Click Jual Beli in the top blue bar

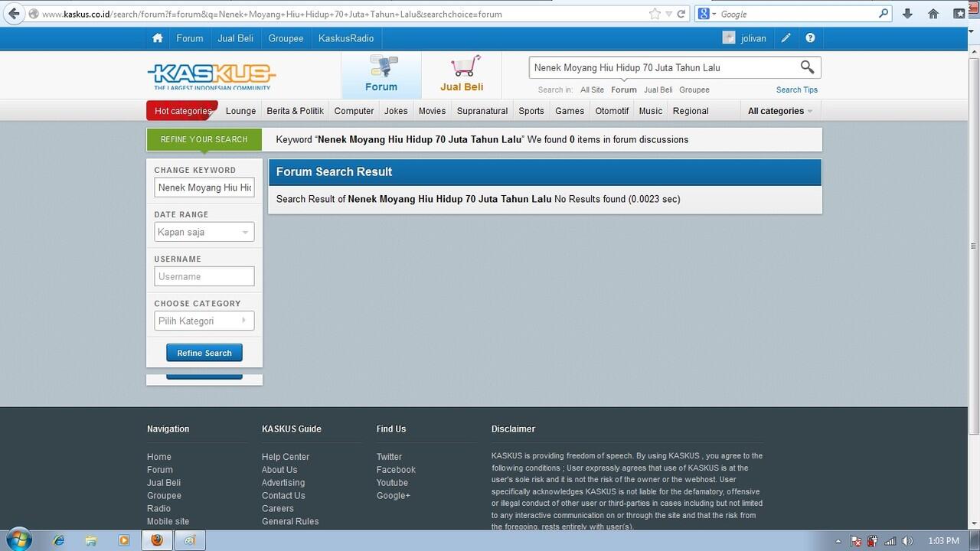(x=236, y=38)
